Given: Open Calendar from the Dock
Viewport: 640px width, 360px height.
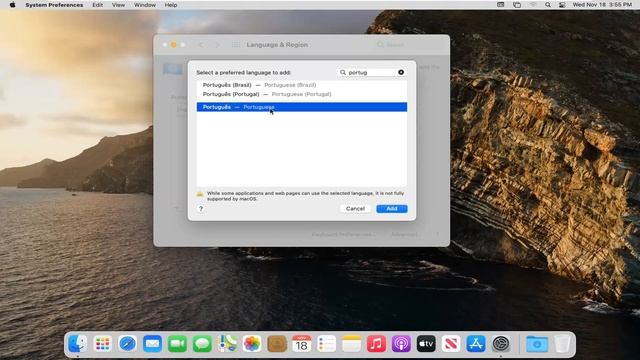Looking at the screenshot, I should 302,344.
